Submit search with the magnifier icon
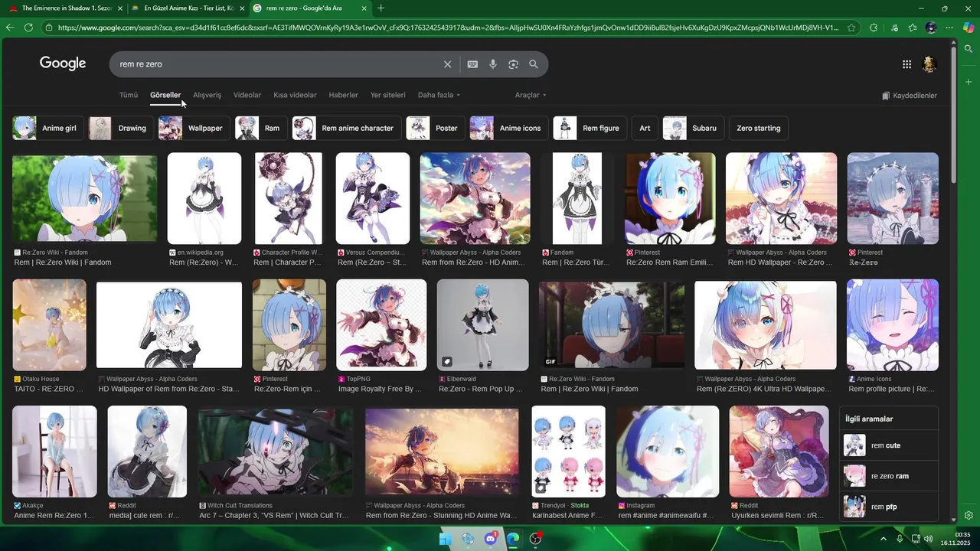 [x=534, y=64]
